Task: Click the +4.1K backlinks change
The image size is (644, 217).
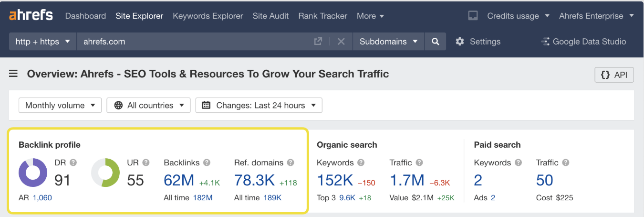Action: click(x=209, y=183)
